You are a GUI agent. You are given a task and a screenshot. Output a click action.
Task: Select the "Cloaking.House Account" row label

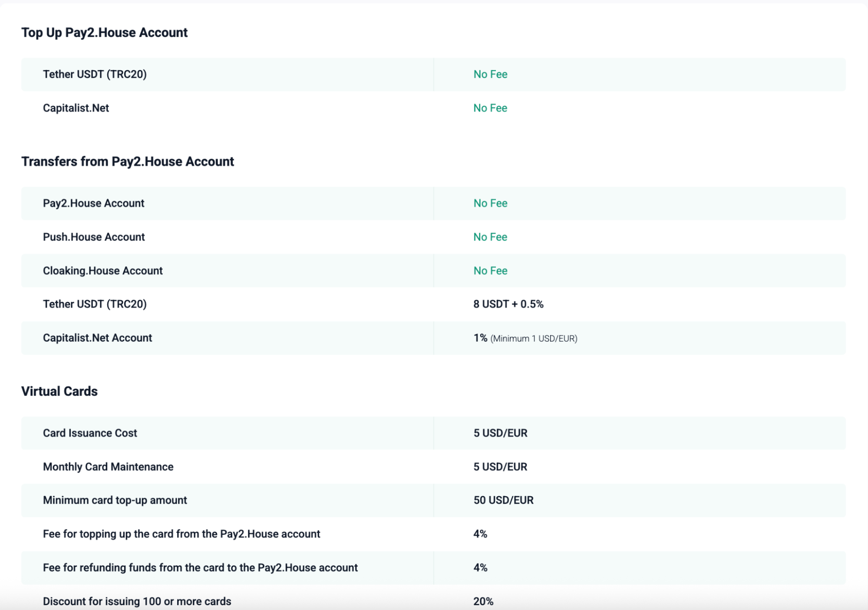(x=102, y=271)
